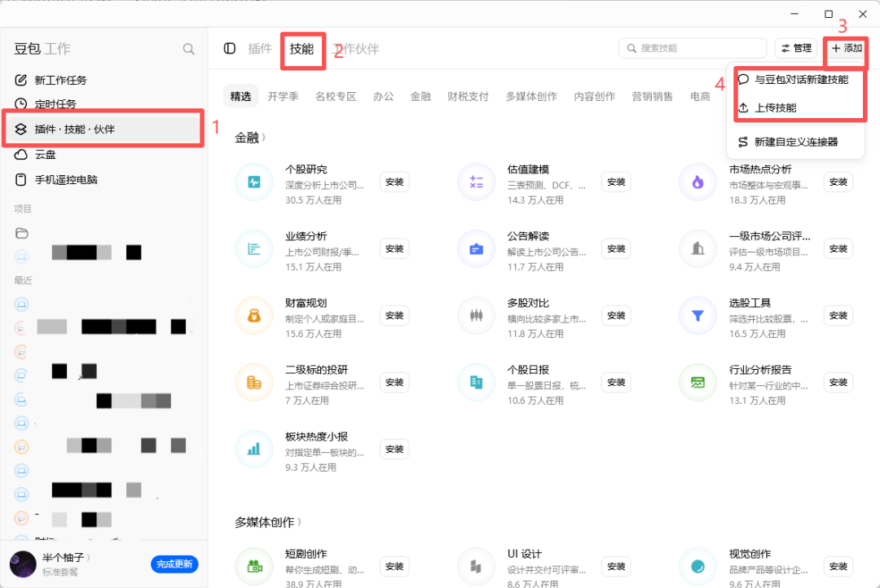
Task: Click the 完成更新 button
Action: (x=174, y=564)
